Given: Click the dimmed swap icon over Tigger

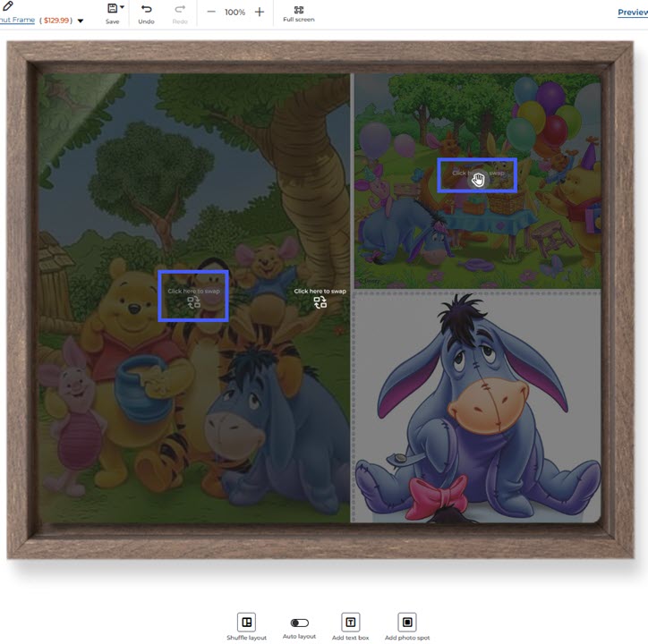Looking at the screenshot, I should [193, 303].
